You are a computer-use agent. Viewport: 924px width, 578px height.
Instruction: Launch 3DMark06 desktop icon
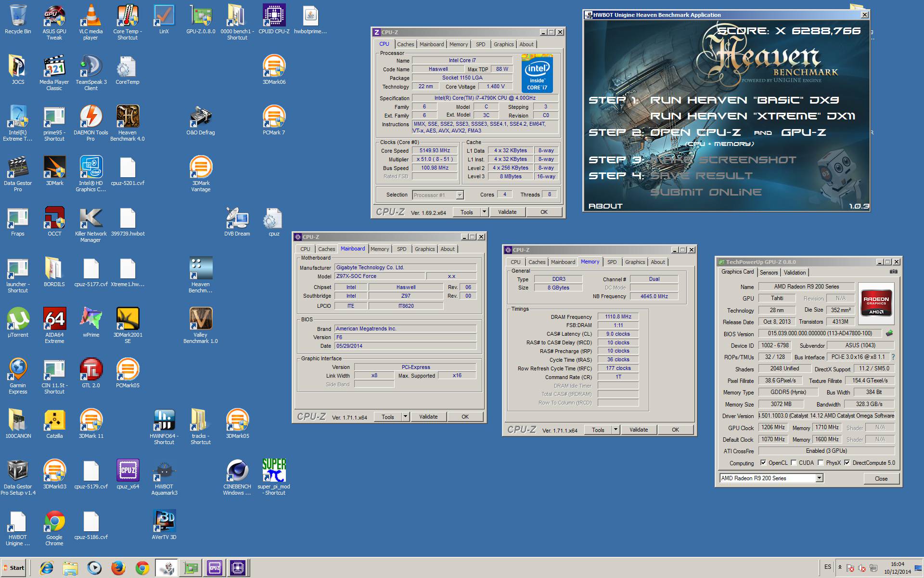click(274, 70)
